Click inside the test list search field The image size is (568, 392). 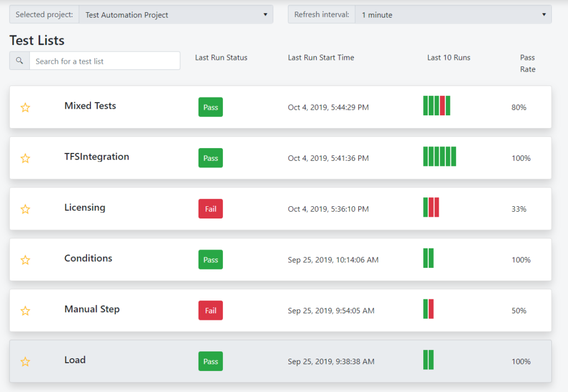[x=105, y=60]
